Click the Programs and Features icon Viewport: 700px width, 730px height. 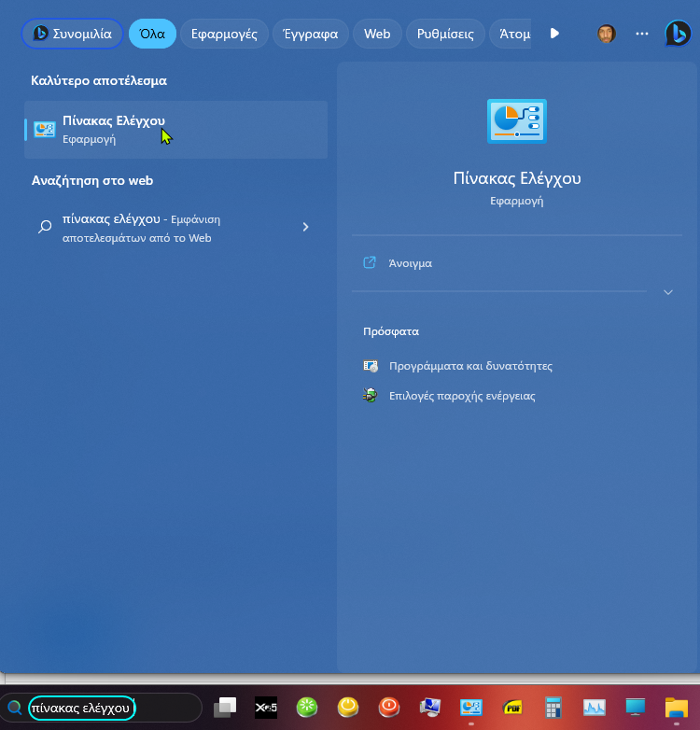point(371,366)
